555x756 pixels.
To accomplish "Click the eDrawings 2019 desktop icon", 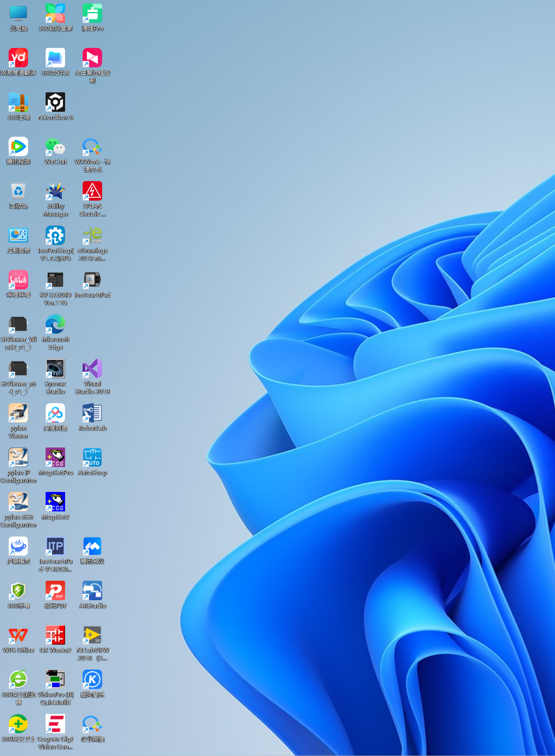I will (92, 236).
